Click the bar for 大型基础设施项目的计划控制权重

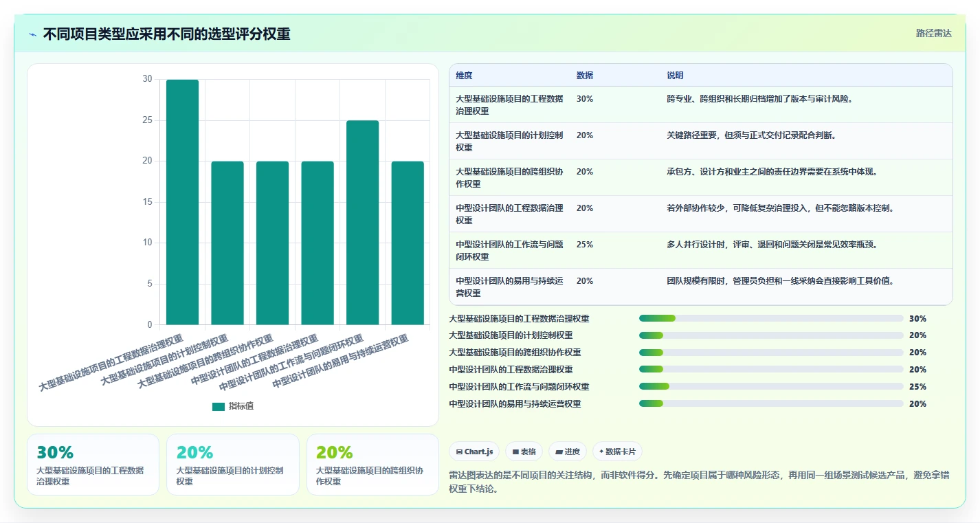[x=227, y=243]
